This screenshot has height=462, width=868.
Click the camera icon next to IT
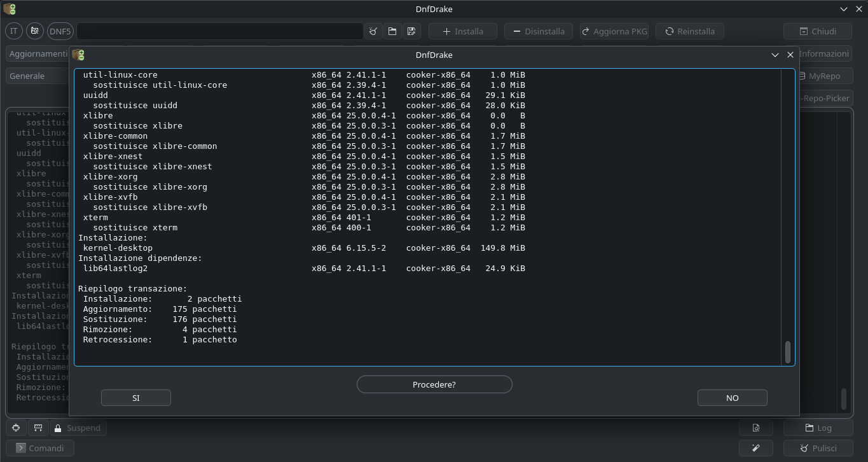point(35,31)
